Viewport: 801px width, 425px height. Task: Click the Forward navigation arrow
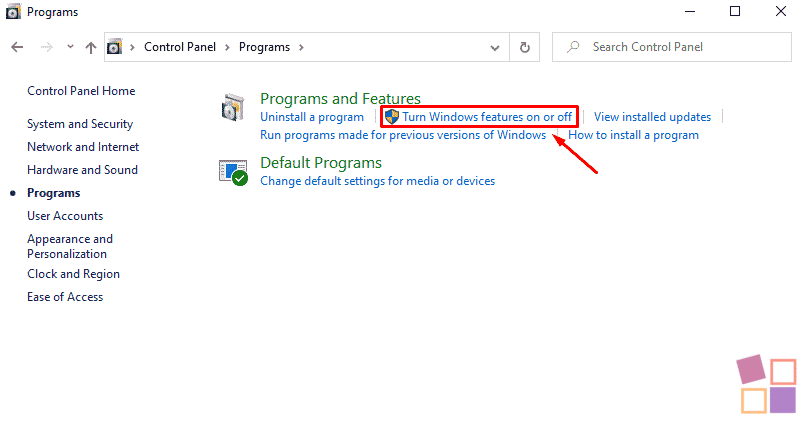click(46, 48)
